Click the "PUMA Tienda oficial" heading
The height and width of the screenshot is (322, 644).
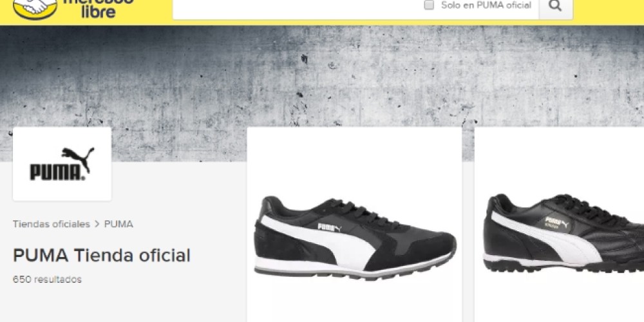pos(102,255)
